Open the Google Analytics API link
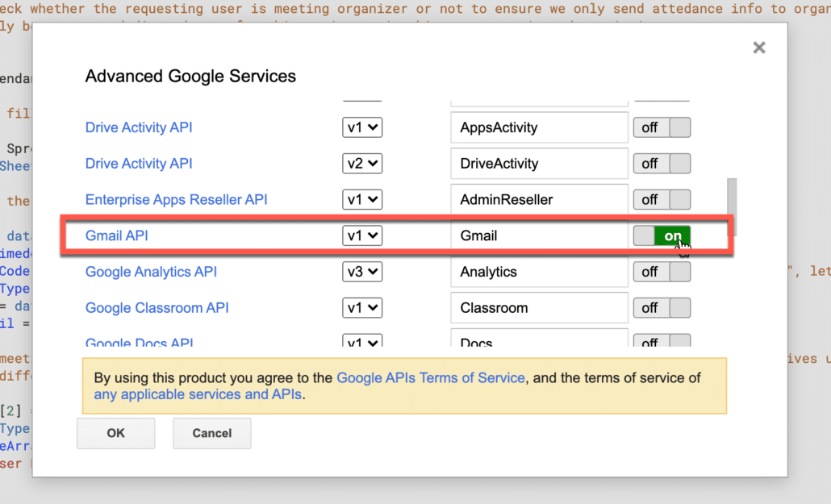Image resolution: width=831 pixels, height=504 pixels. [x=151, y=272]
